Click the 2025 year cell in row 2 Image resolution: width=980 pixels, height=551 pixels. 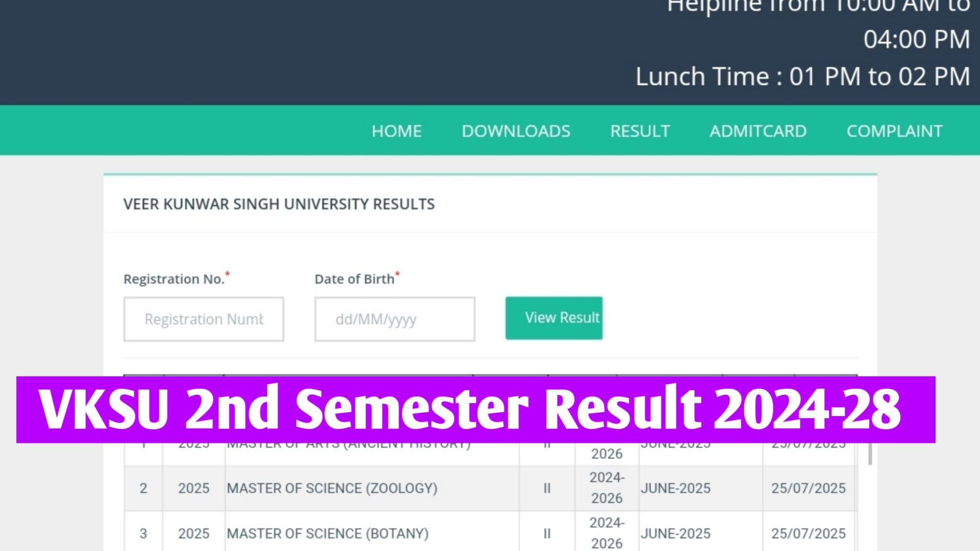point(194,488)
